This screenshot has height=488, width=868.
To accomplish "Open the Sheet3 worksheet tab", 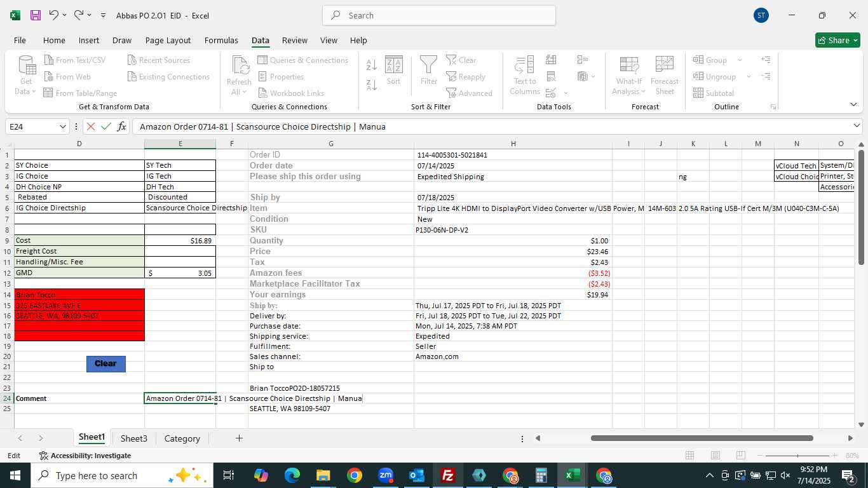I will (x=134, y=438).
